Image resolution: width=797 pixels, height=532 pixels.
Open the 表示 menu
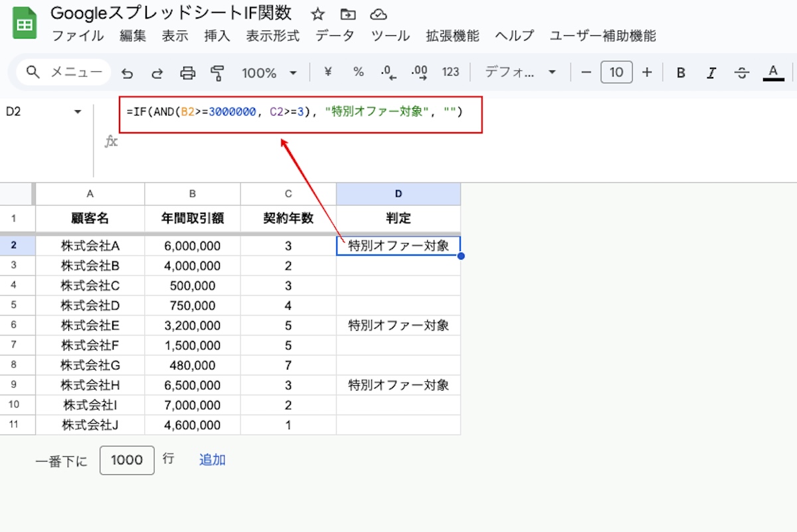[x=175, y=36]
